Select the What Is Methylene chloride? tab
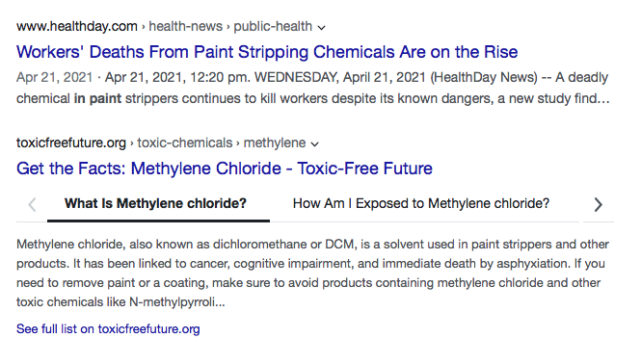This screenshot has width=641, height=364. click(155, 203)
